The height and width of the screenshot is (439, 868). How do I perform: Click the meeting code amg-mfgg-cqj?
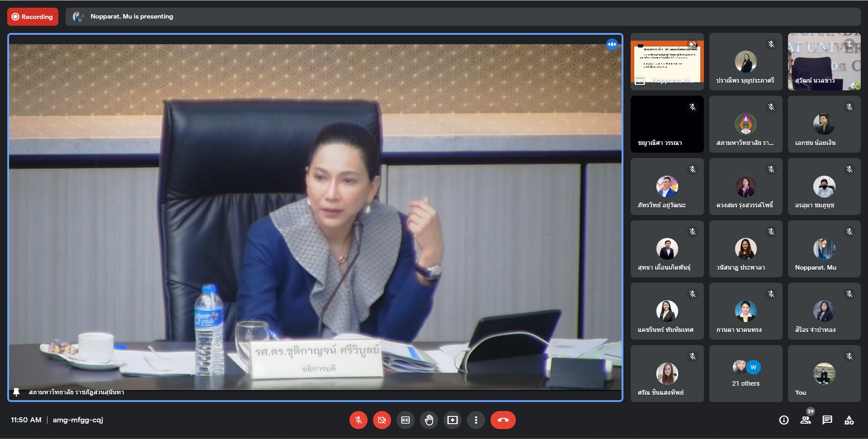pyautogui.click(x=78, y=420)
